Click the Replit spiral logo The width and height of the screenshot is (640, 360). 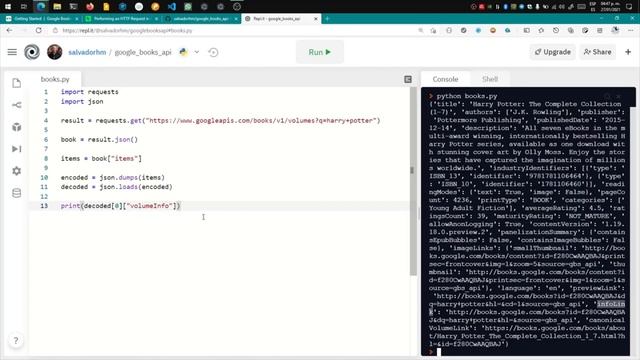(32, 52)
